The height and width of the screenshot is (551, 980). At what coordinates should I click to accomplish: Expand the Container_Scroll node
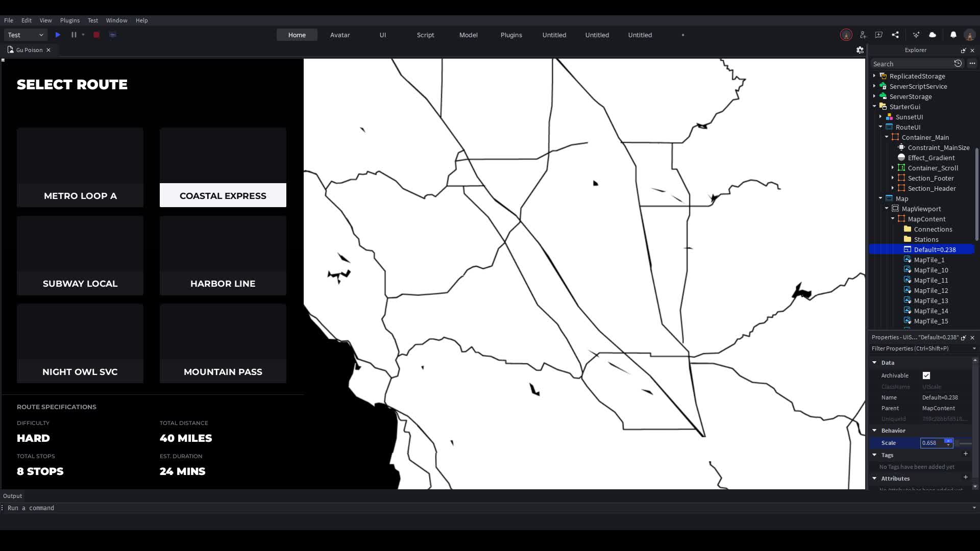(x=893, y=168)
